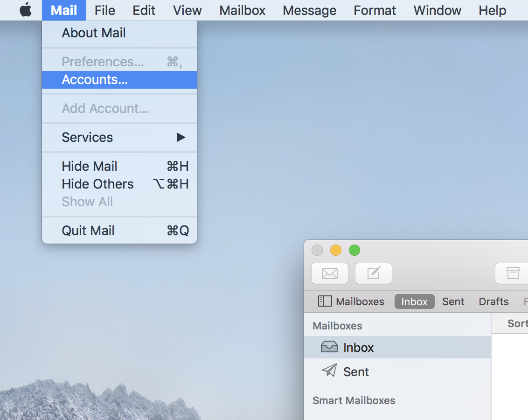
Task: Click the Get Mail envelope button
Action: point(330,273)
